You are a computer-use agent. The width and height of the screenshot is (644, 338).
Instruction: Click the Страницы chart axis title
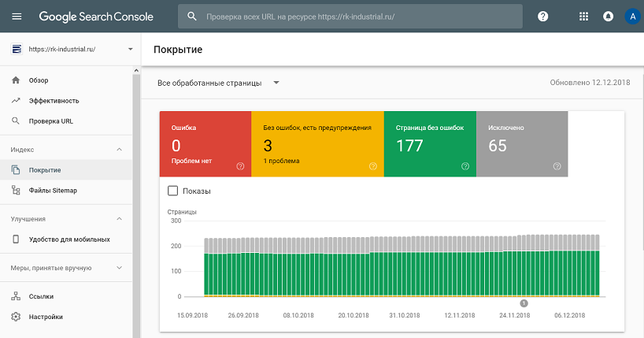pyautogui.click(x=182, y=212)
